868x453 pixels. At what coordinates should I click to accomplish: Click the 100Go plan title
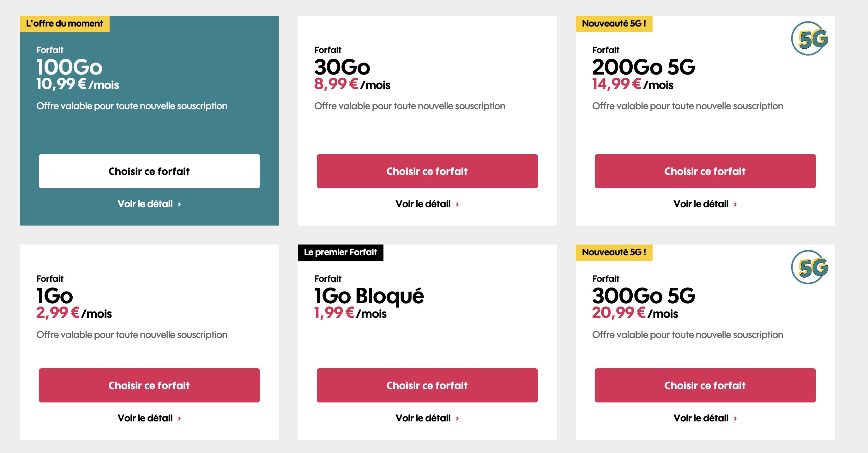click(x=69, y=67)
